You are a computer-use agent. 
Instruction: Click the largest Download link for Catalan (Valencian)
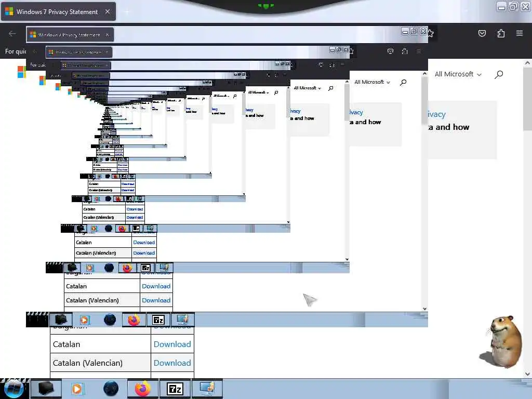pos(172,363)
